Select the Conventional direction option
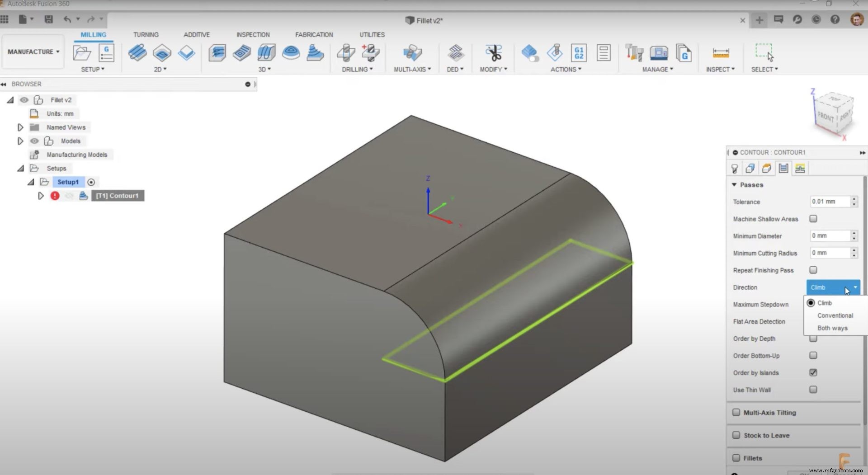The width and height of the screenshot is (868, 475). pos(835,315)
